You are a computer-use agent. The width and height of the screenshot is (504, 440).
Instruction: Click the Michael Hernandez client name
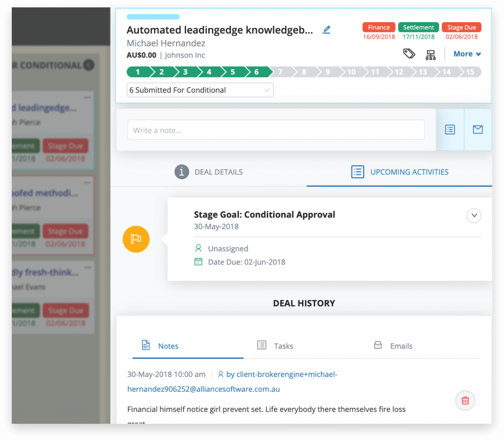coord(166,43)
